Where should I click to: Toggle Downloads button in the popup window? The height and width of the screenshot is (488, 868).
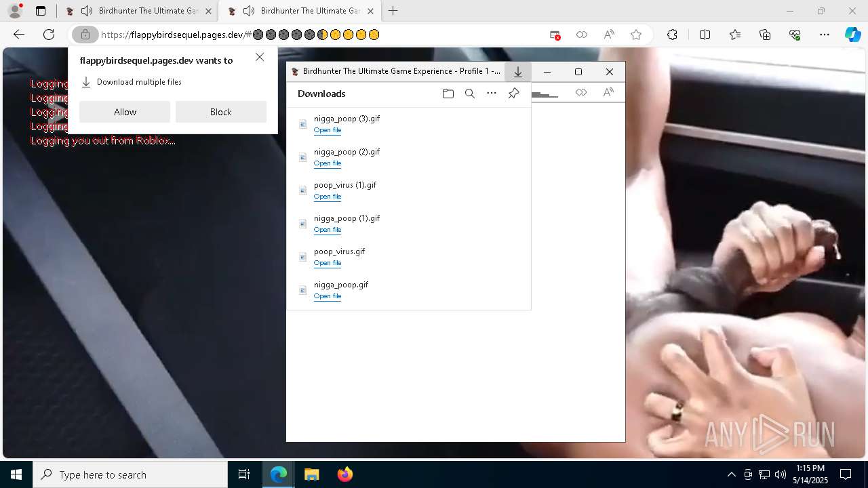tap(517, 72)
